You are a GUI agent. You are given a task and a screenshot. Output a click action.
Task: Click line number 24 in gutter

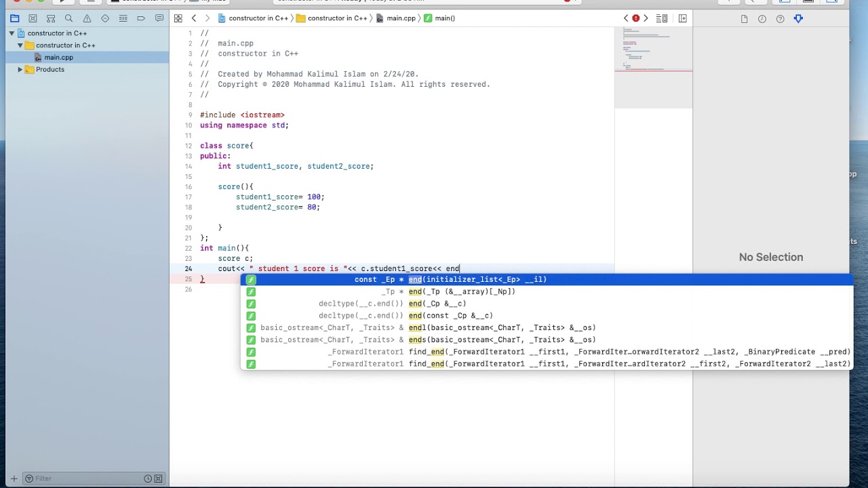tap(189, 269)
